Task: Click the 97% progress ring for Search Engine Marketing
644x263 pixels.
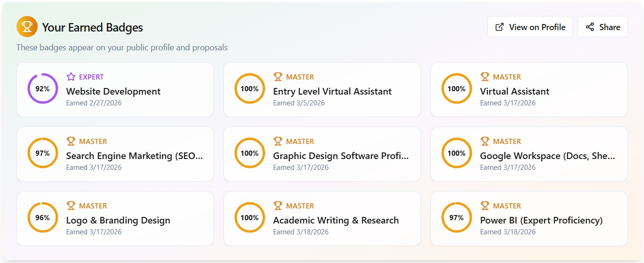Action: [43, 153]
